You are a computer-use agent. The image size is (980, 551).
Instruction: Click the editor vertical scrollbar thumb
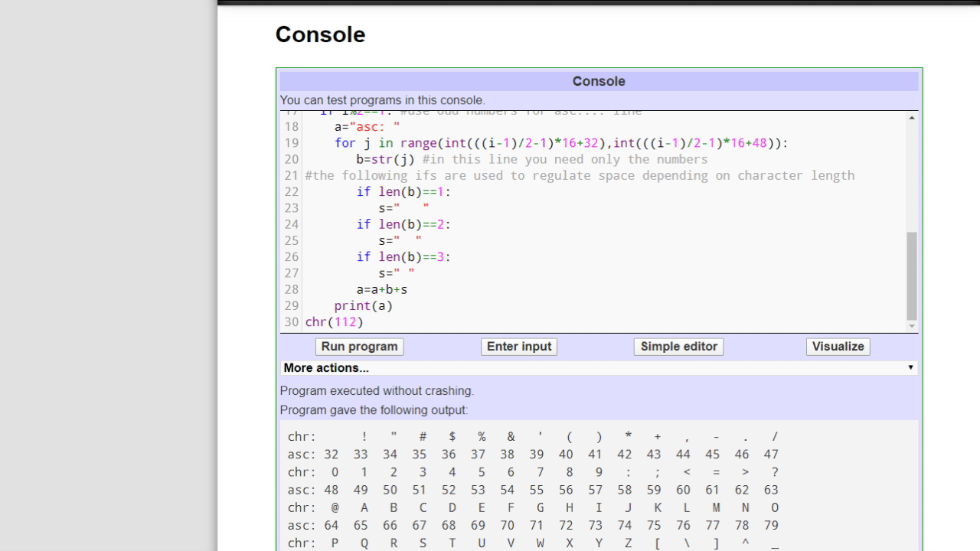tap(911, 275)
